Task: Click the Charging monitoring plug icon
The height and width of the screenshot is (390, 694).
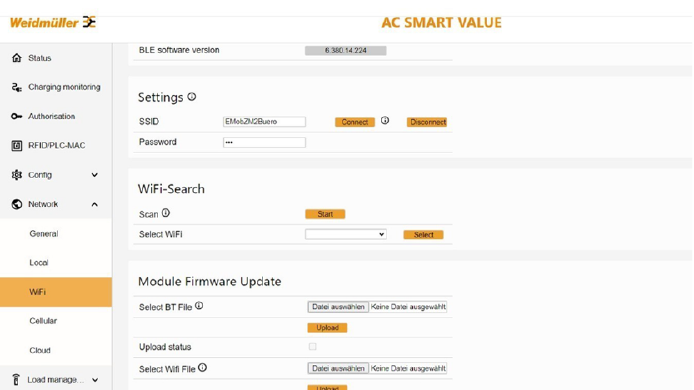Action: pos(16,87)
